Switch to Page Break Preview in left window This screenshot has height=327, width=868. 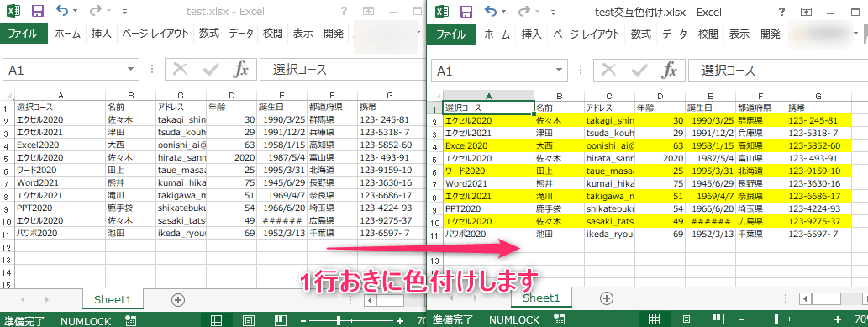(x=281, y=319)
